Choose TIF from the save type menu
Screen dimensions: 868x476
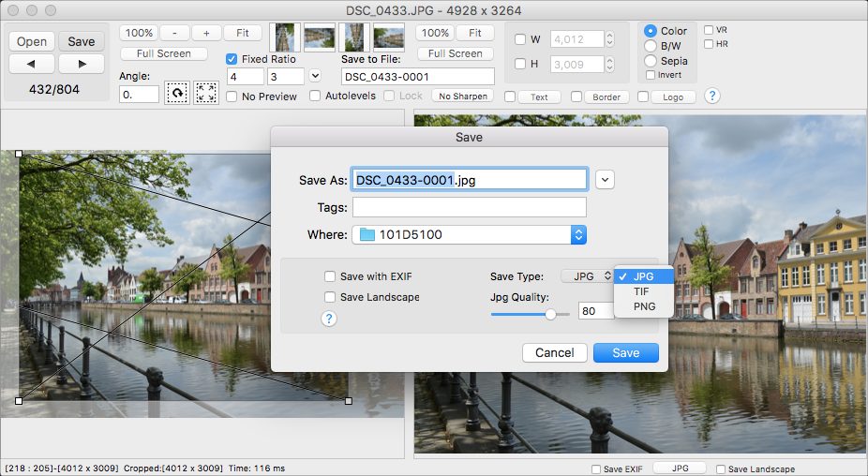click(644, 291)
